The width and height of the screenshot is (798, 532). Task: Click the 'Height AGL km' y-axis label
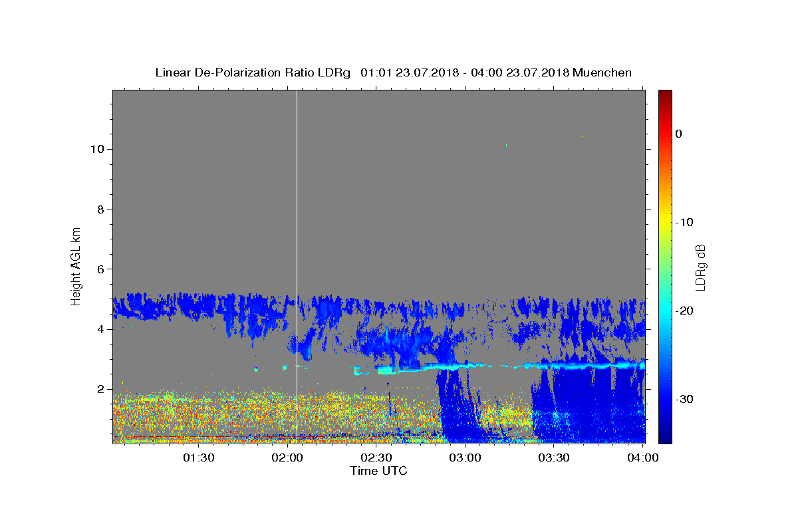tap(76, 266)
